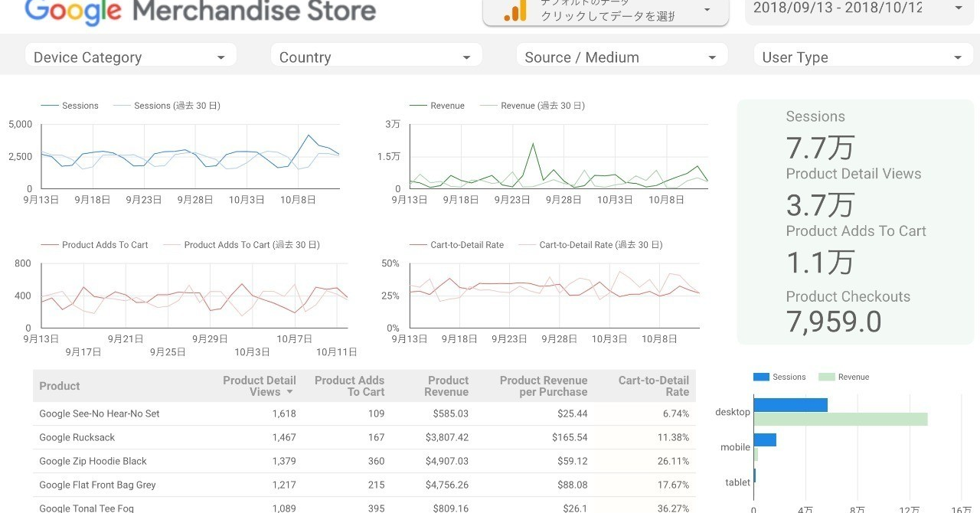Sort table by Product Revenue header

coord(447,386)
